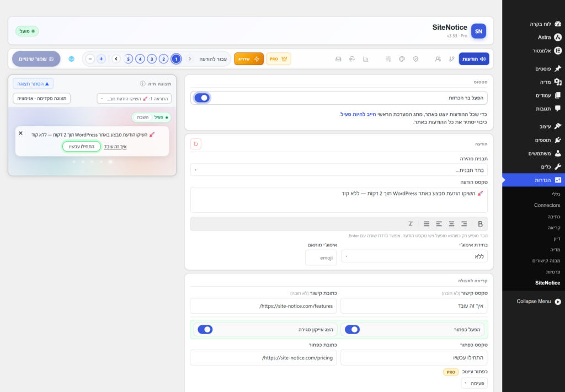The image size is (565, 392).
Task: Open the shield security icon tab
Action: (415, 59)
